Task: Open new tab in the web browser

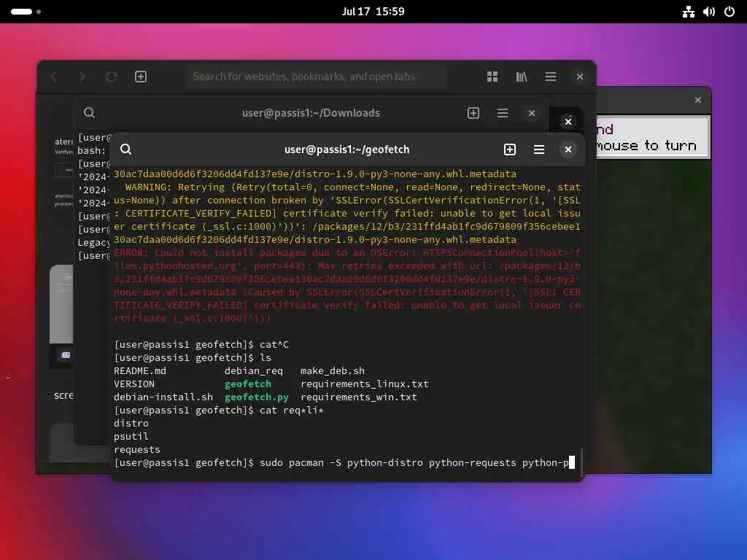Action: pyautogui.click(x=141, y=77)
